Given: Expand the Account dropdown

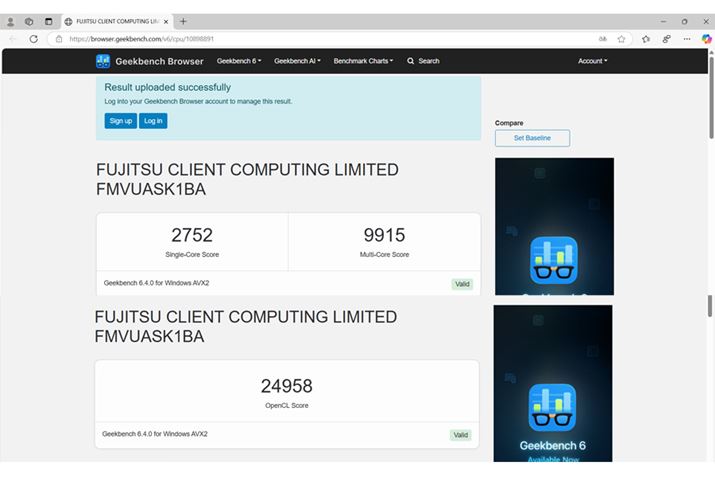Looking at the screenshot, I should click(x=592, y=61).
